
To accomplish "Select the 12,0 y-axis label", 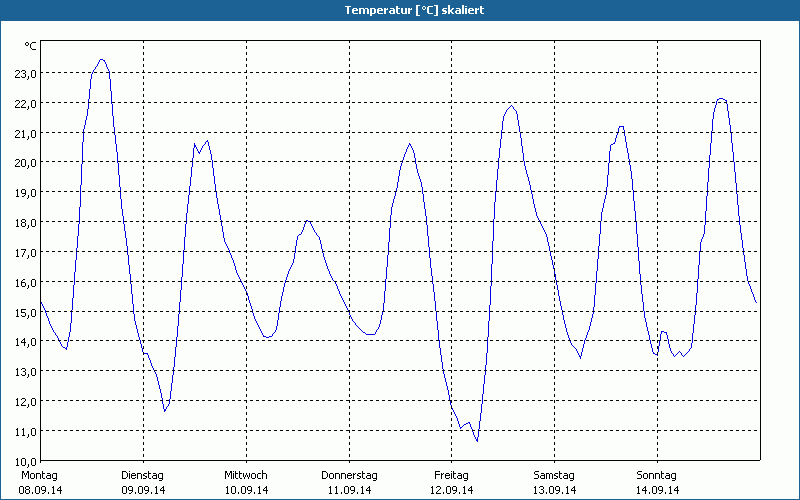I will pyautogui.click(x=25, y=402).
